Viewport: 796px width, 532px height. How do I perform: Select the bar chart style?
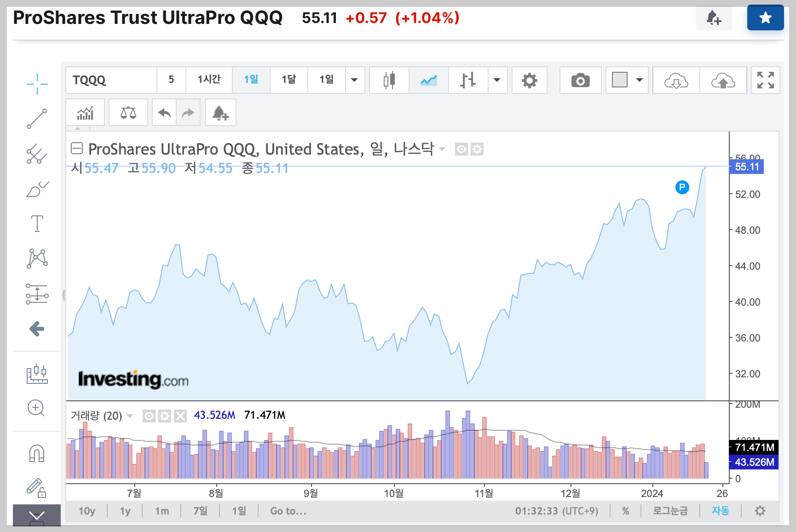(x=468, y=80)
